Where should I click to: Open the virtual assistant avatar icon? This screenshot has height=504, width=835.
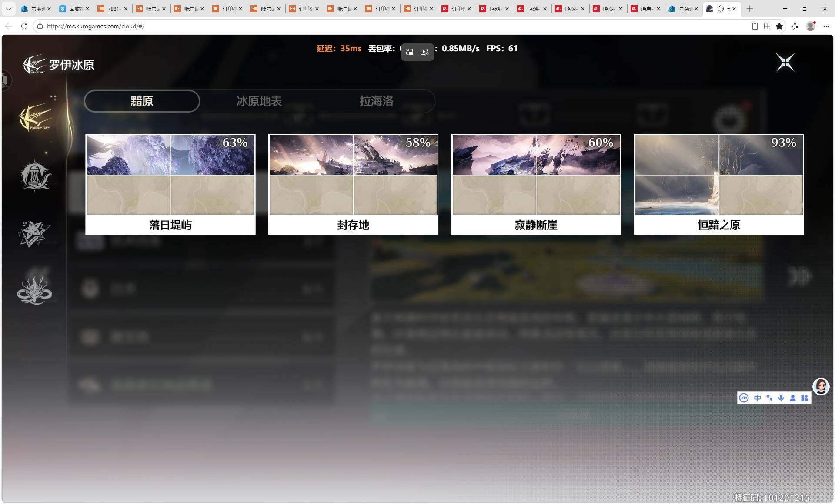click(821, 386)
